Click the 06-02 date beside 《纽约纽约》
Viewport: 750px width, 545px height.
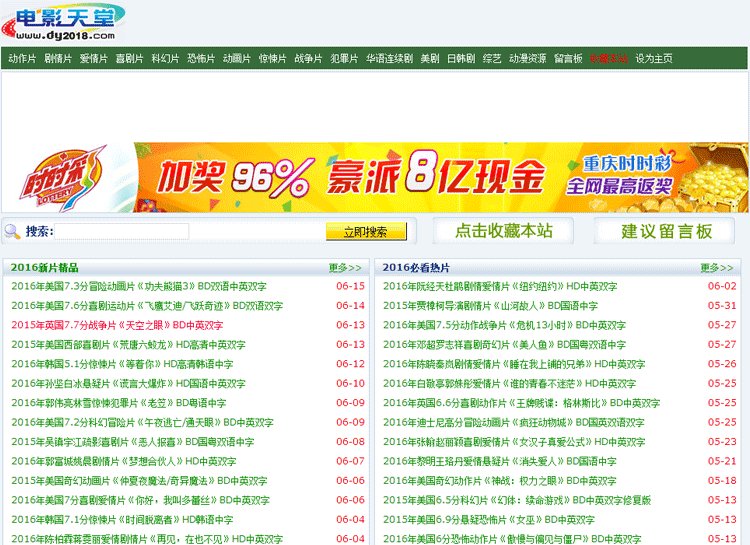pos(722,286)
